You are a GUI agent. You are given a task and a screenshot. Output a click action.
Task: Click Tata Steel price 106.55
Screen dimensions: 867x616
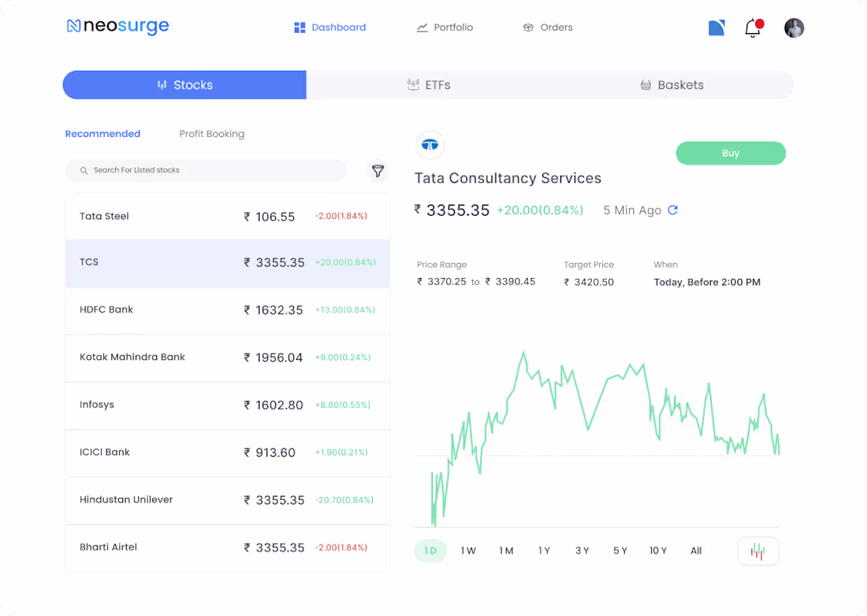pos(270,217)
